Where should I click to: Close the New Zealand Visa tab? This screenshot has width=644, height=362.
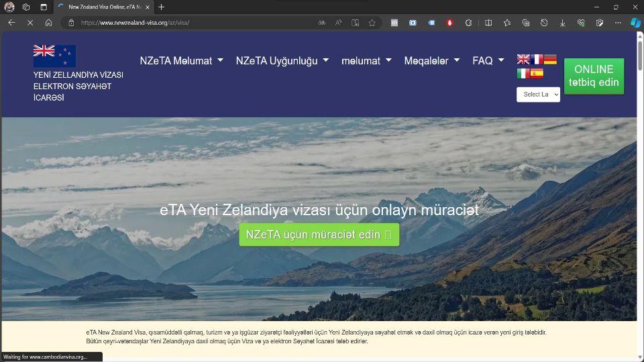pos(148,7)
